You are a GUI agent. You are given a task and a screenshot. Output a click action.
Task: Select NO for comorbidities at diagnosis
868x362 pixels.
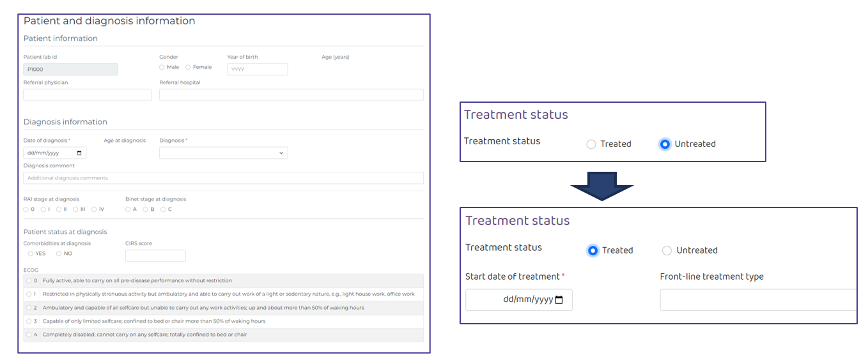tap(59, 253)
